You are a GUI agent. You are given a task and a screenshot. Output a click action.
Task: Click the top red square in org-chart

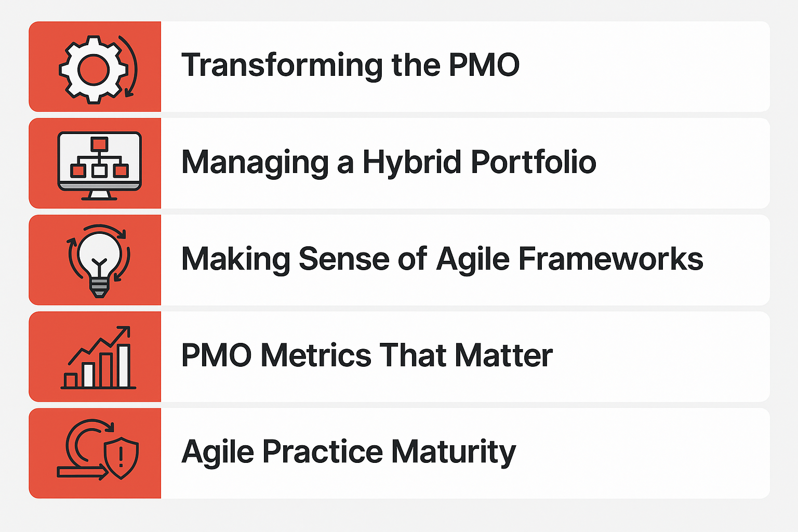click(99, 144)
